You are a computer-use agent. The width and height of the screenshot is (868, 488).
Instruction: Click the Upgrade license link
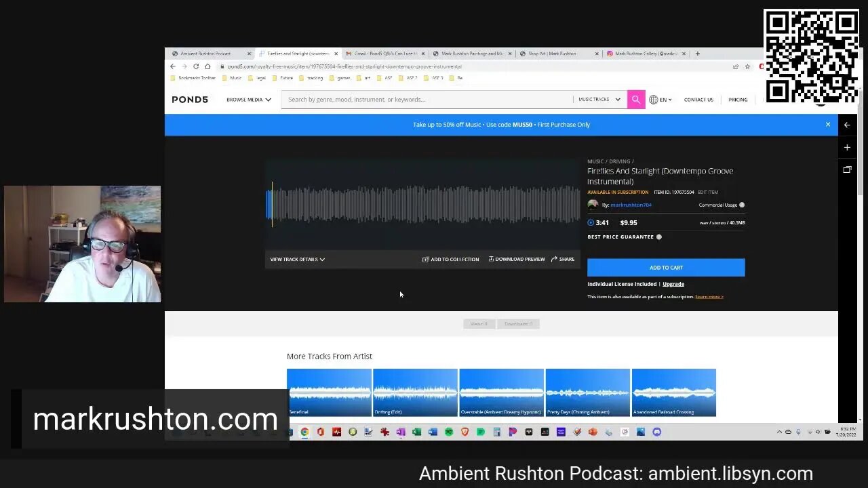673,284
